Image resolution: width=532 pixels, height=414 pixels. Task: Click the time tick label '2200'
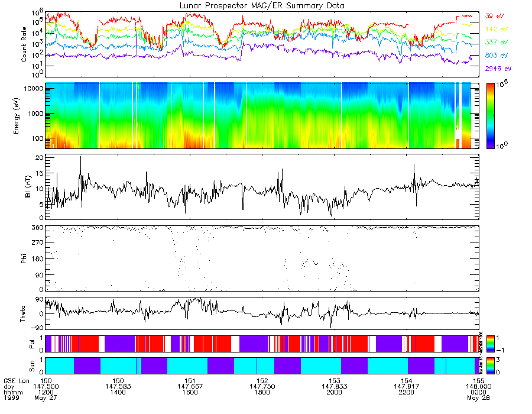(x=407, y=392)
